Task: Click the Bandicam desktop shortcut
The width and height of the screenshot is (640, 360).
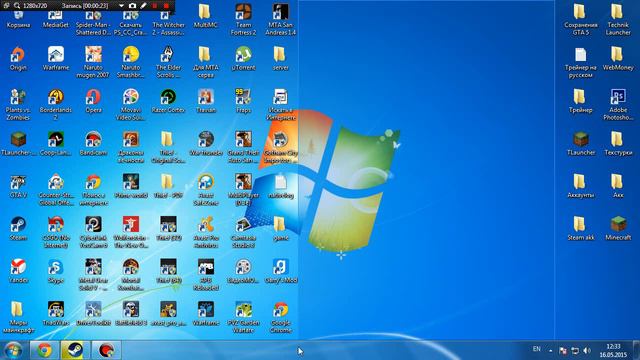Action: [x=93, y=144]
